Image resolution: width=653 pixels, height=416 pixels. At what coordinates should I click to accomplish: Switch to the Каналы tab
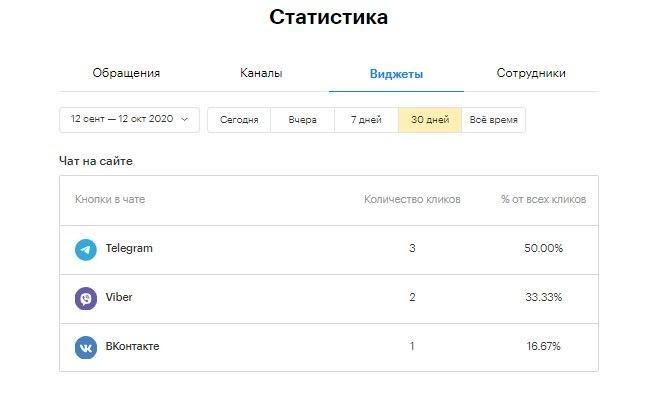[x=261, y=73]
